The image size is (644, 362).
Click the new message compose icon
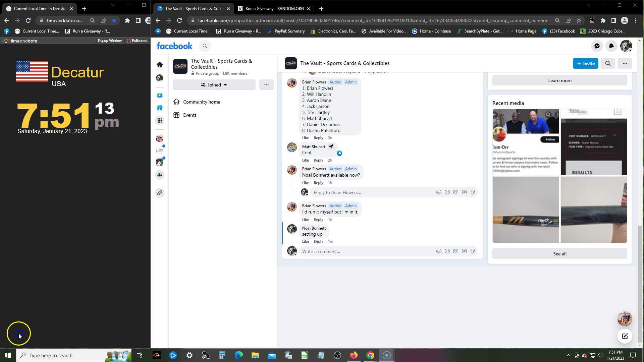tap(625, 336)
